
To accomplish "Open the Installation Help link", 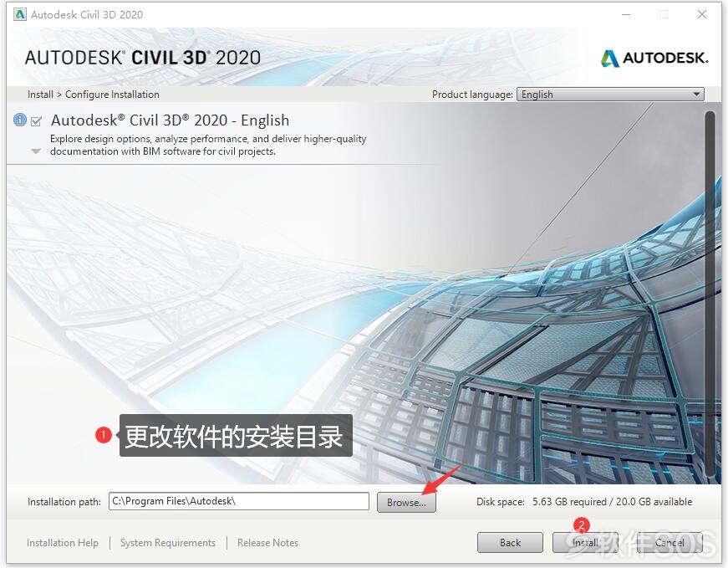I will (x=63, y=543).
